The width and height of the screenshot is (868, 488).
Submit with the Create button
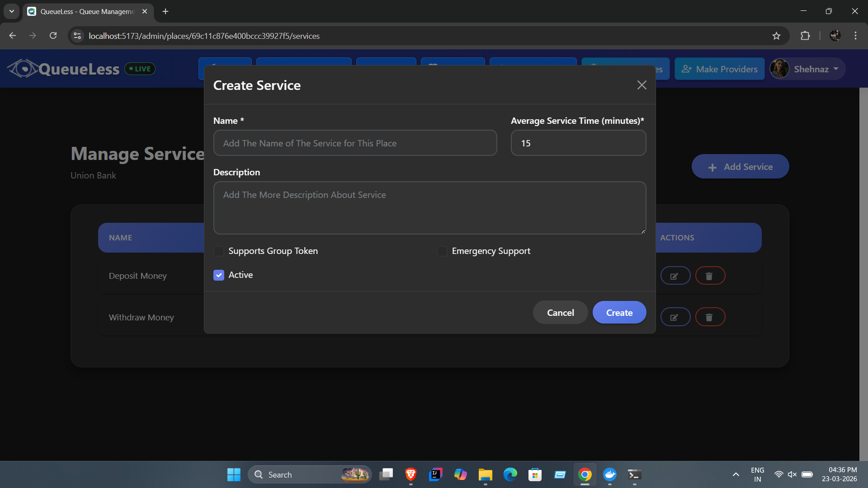[619, 313]
